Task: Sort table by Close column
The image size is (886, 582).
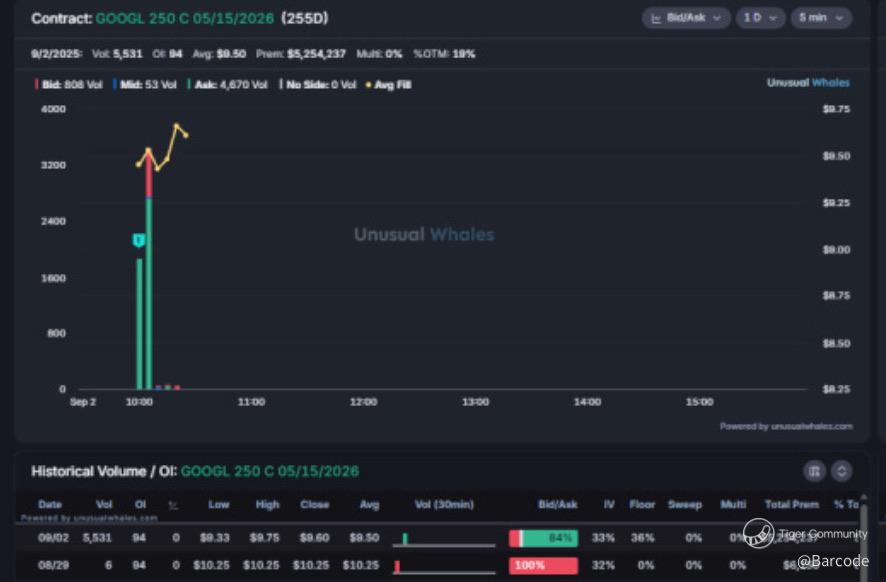Action: click(x=315, y=504)
